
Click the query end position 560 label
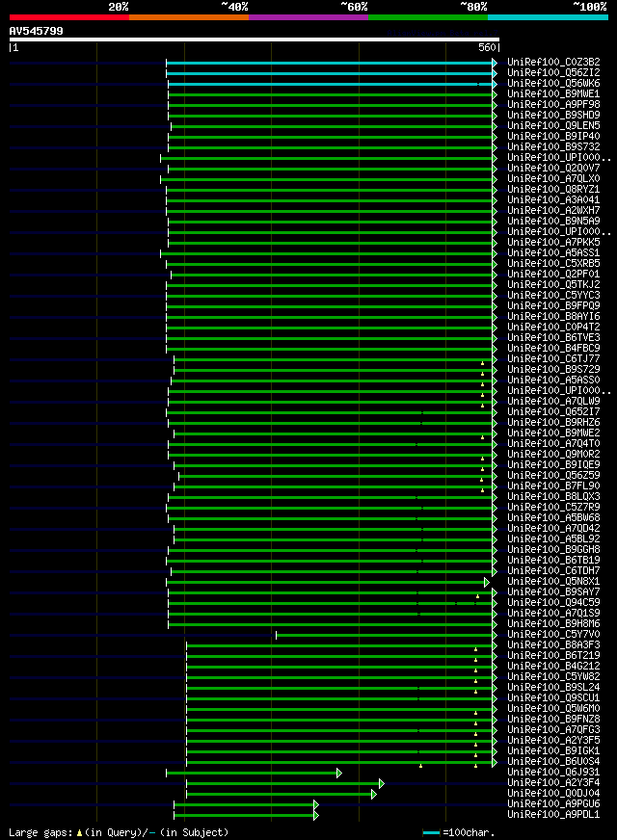point(487,47)
